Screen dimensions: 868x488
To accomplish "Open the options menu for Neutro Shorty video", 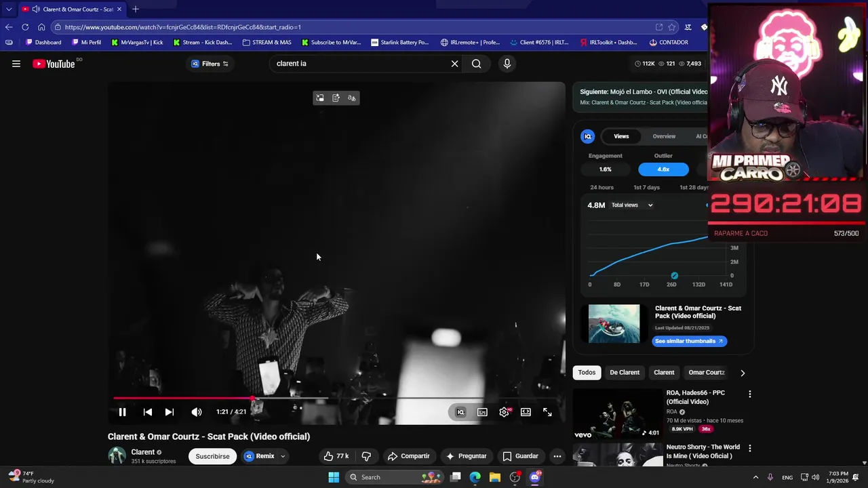I will [749, 448].
